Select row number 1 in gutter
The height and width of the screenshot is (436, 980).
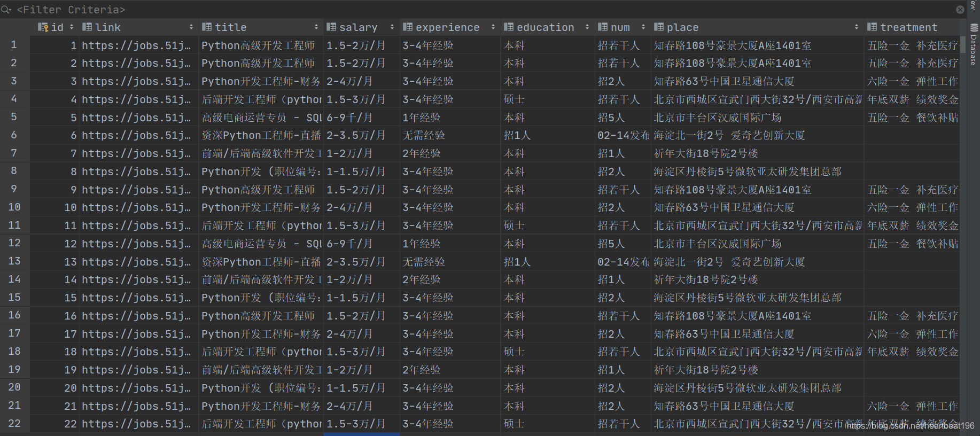(x=14, y=45)
